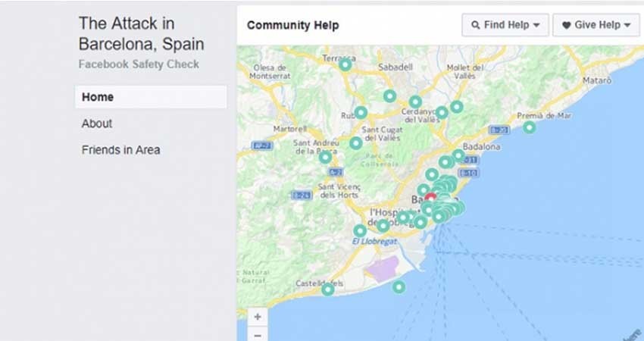Open Friends in Area
Viewport: 644px width, 341px height.
[x=120, y=150]
